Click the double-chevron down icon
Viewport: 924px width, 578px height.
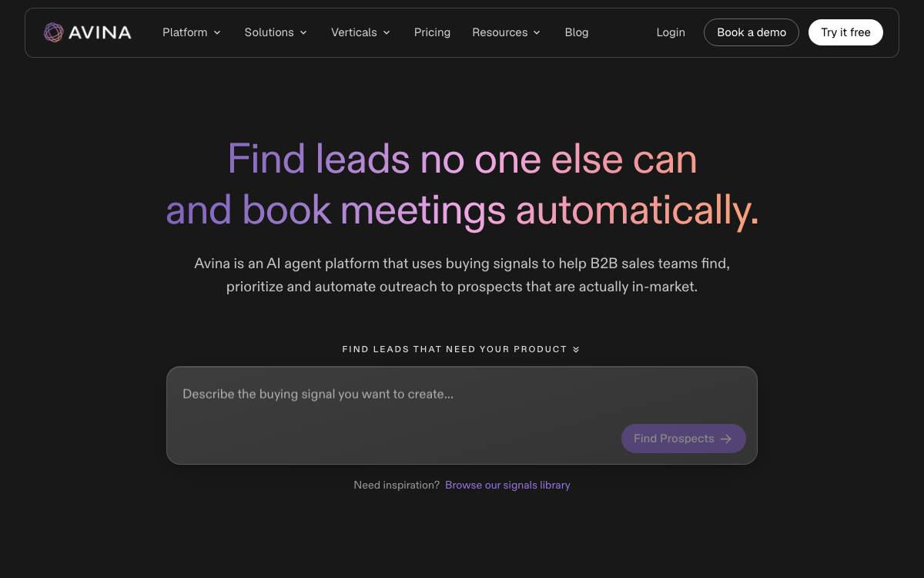[x=576, y=349]
